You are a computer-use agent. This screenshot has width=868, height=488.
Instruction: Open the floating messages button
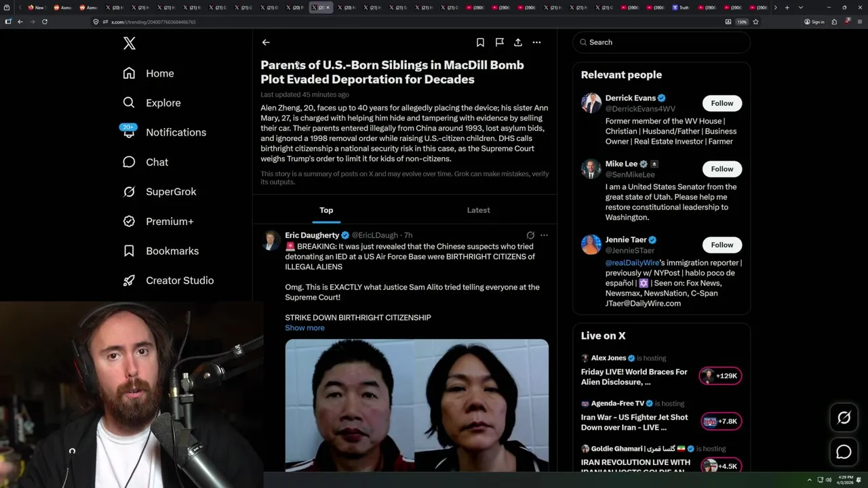point(844,452)
